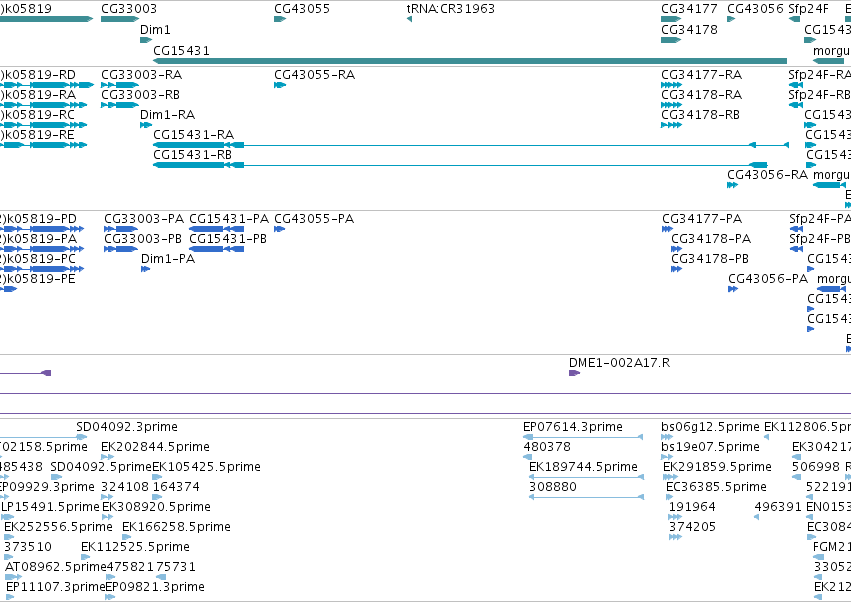Select the CG43056-RA transcript arrow

[732, 185]
